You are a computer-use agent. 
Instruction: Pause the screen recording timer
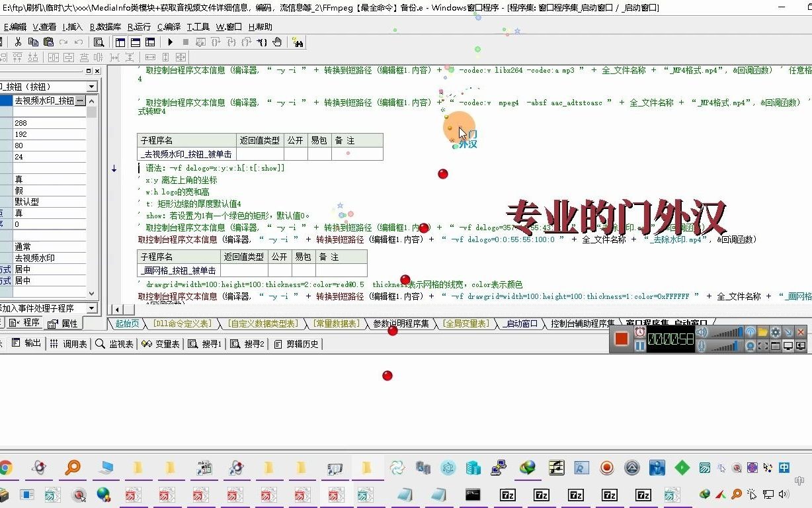click(640, 344)
